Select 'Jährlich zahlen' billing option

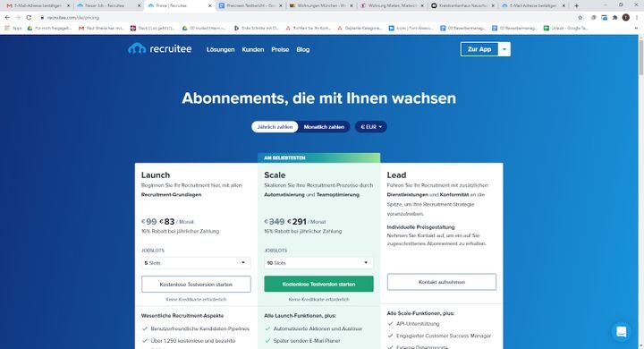pyautogui.click(x=275, y=127)
